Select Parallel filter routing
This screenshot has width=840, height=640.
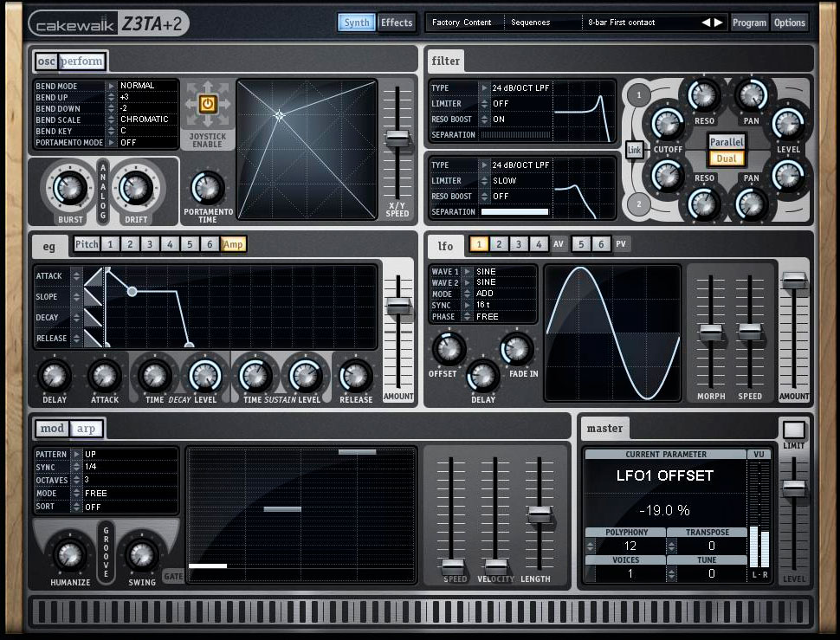[727, 142]
